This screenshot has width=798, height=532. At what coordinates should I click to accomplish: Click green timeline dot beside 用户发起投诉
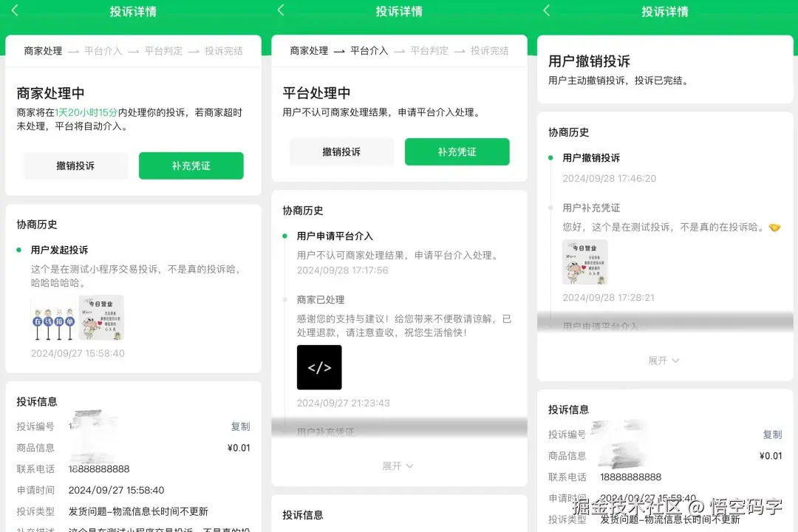click(x=20, y=250)
